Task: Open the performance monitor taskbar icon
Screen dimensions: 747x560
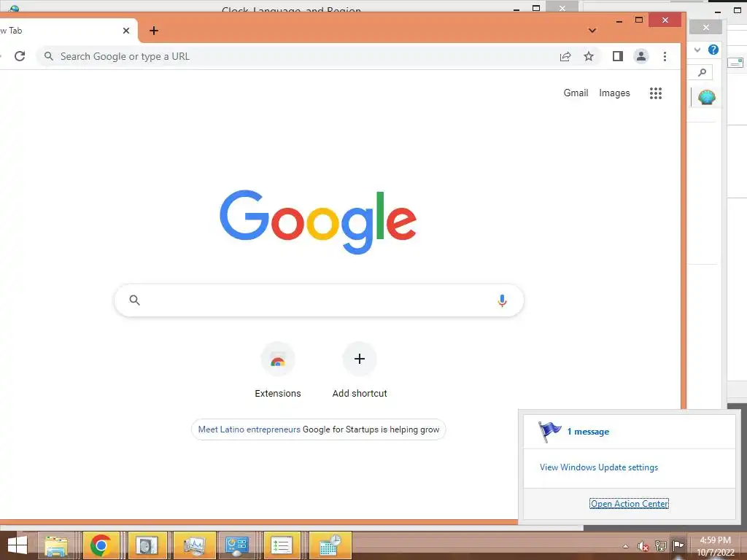Action: (194, 545)
